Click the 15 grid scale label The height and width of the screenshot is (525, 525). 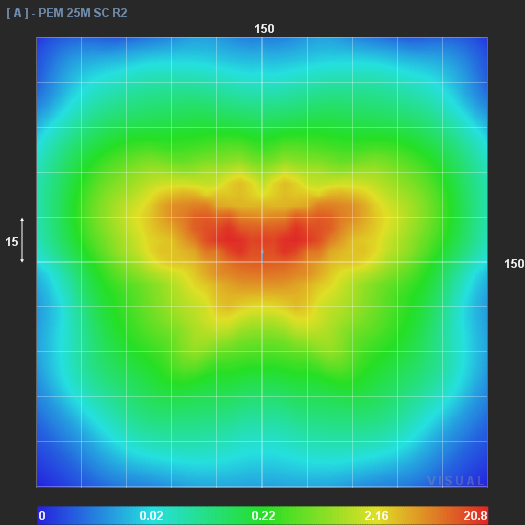click(12, 242)
